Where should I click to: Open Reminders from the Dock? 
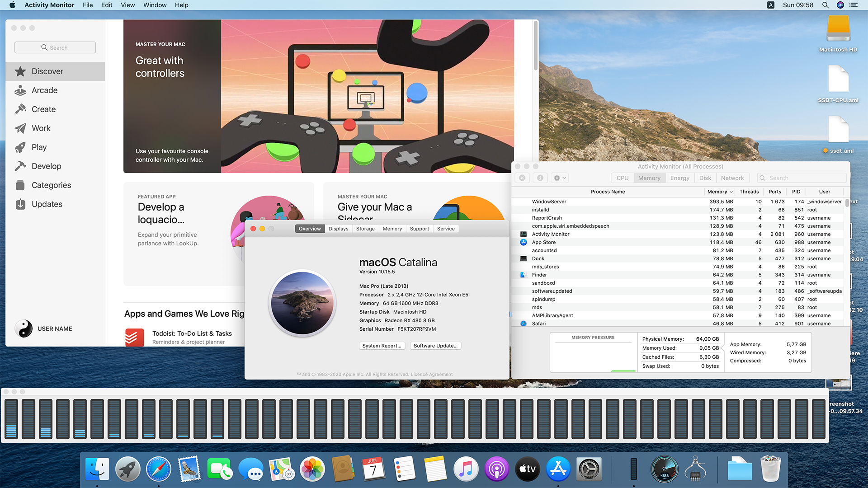click(405, 469)
